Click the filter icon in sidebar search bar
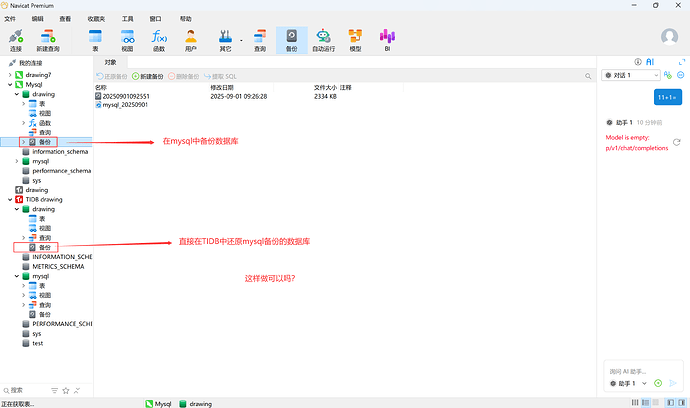The image size is (690, 408). click(55, 390)
